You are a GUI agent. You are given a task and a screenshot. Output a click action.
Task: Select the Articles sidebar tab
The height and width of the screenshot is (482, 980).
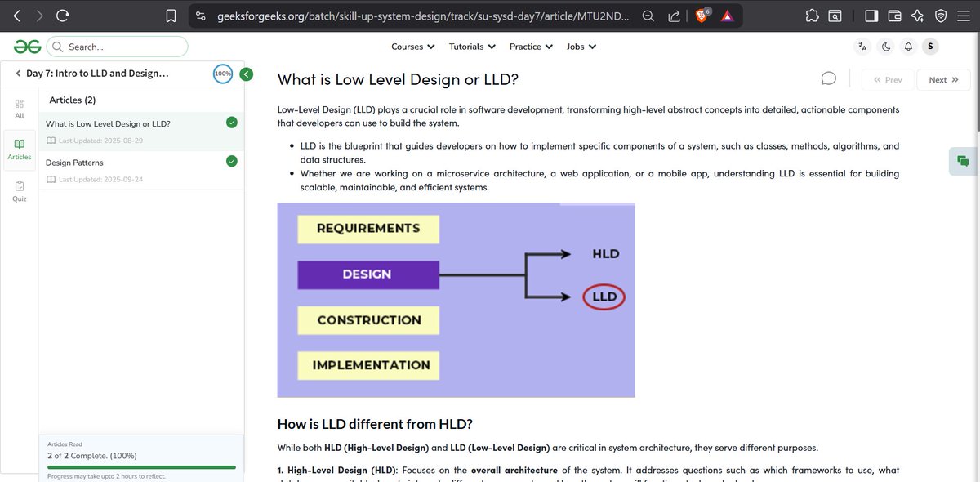coord(20,150)
